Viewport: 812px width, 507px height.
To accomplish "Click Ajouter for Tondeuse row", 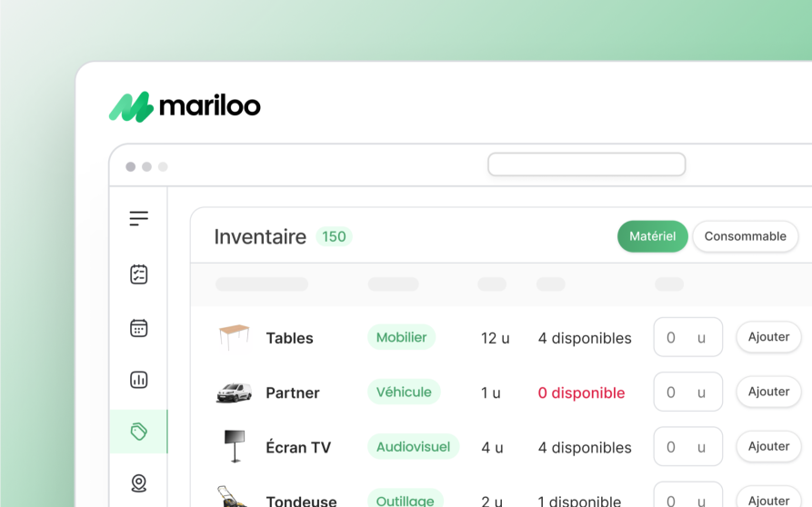I will (768, 498).
